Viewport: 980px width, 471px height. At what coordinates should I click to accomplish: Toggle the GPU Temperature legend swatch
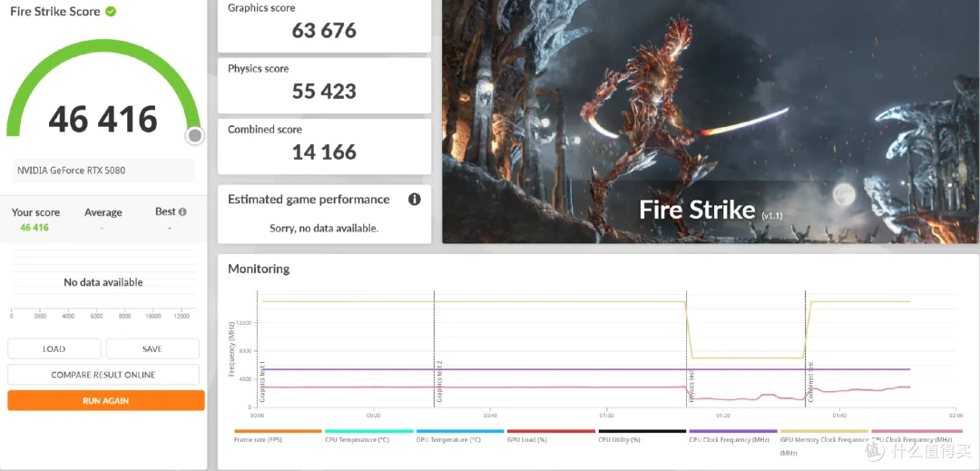pyautogui.click(x=460, y=431)
